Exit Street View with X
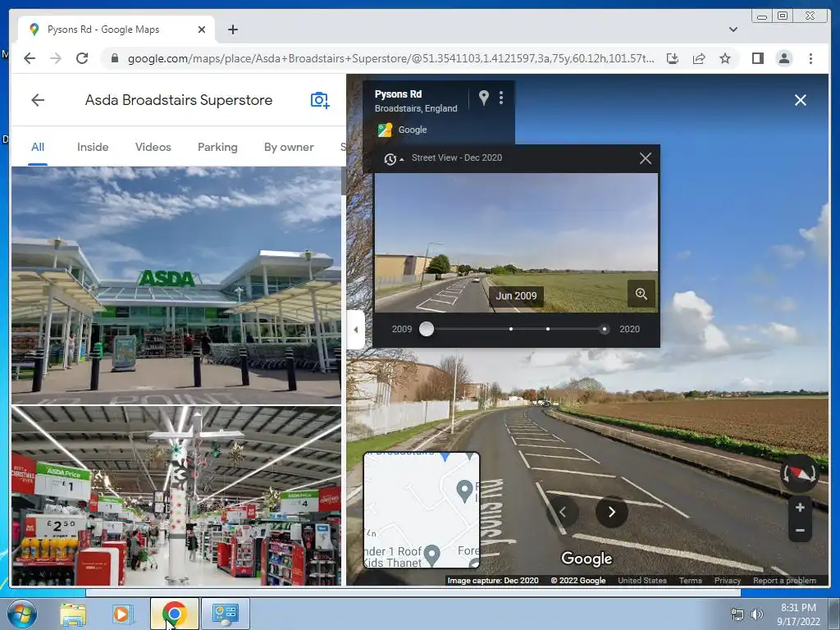 (x=801, y=100)
